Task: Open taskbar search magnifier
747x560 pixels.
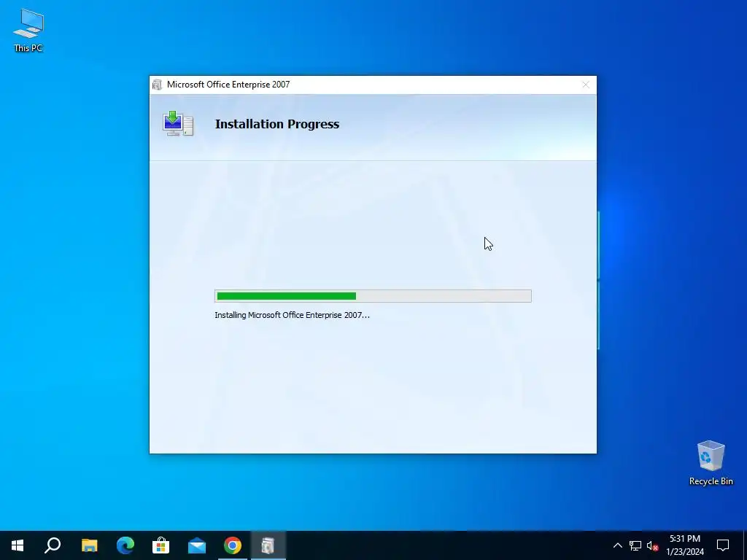Action: [53, 545]
